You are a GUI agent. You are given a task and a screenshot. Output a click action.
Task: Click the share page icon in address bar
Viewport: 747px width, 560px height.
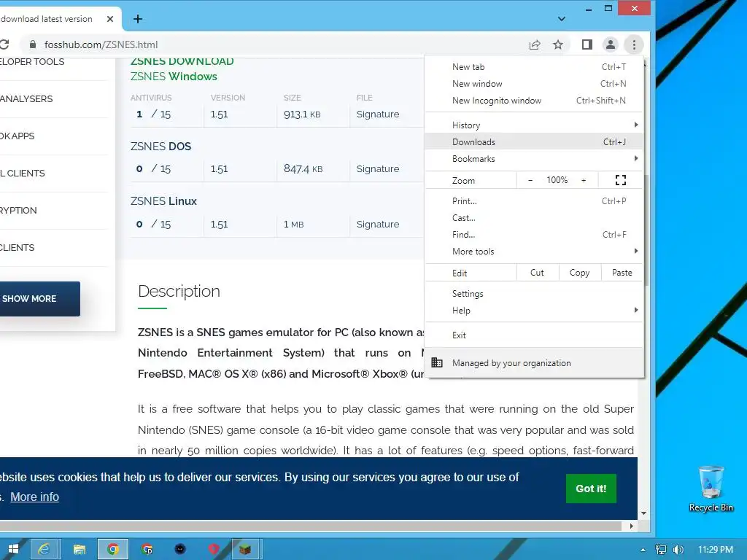click(x=535, y=44)
